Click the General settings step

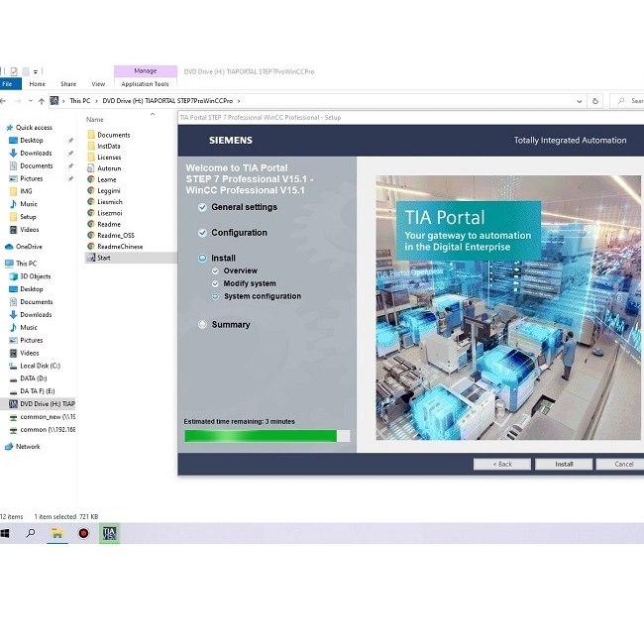(x=238, y=207)
